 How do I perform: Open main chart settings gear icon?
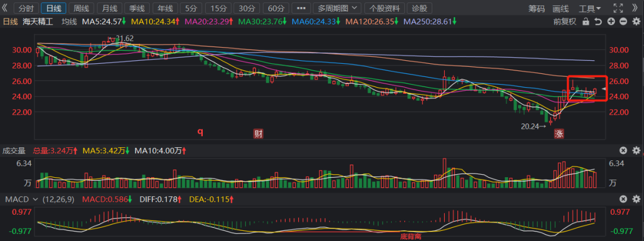636,21
